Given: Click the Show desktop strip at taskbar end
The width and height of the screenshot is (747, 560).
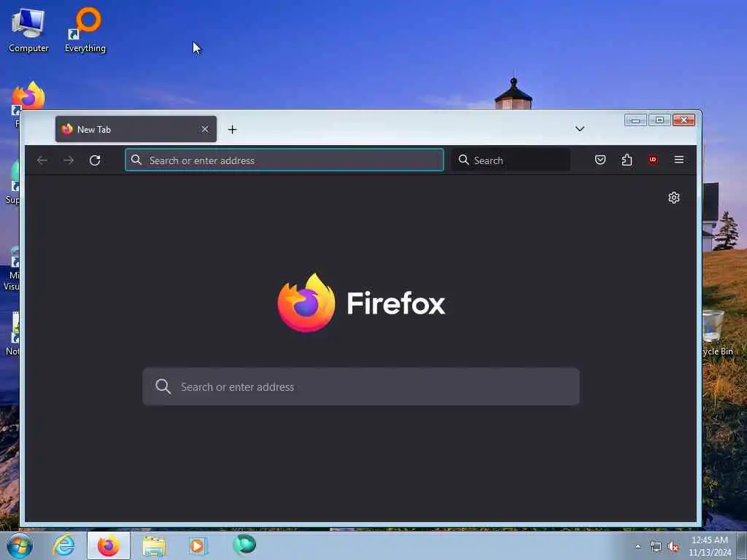Looking at the screenshot, I should 742,546.
